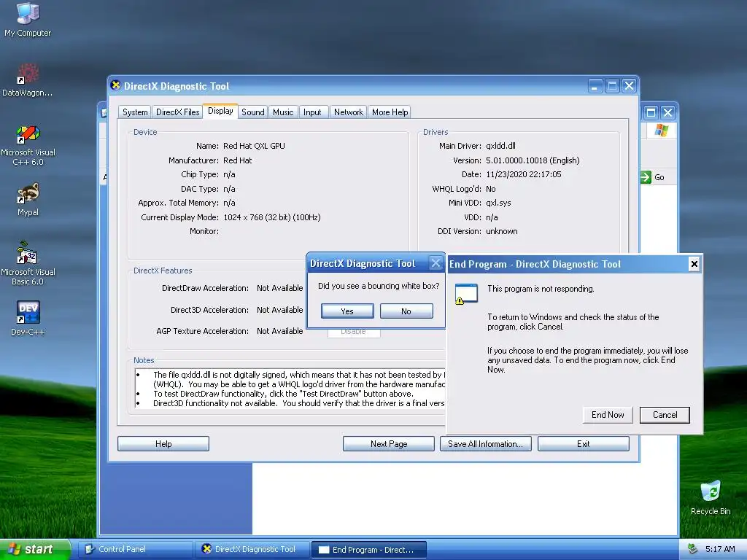This screenshot has width=747, height=560.
Task: Open the DataWagon desktop shortcut
Action: point(28,79)
